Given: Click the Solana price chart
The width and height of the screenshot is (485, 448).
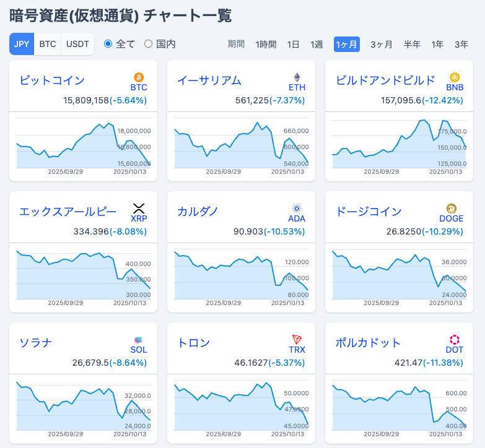Looking at the screenshot, I should (83, 408).
